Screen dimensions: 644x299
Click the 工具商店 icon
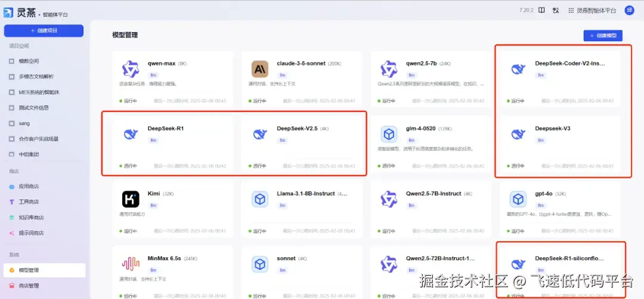[x=11, y=202]
